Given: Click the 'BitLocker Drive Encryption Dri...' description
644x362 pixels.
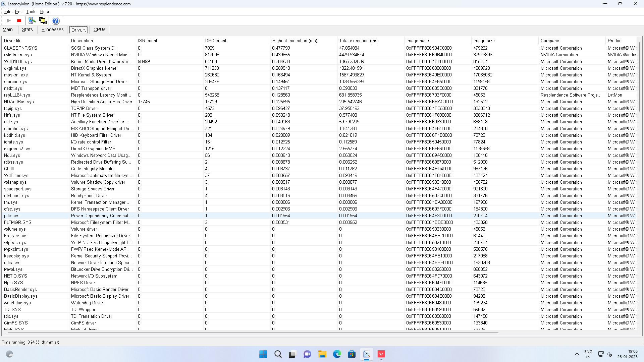Looking at the screenshot, I should pos(102,269).
